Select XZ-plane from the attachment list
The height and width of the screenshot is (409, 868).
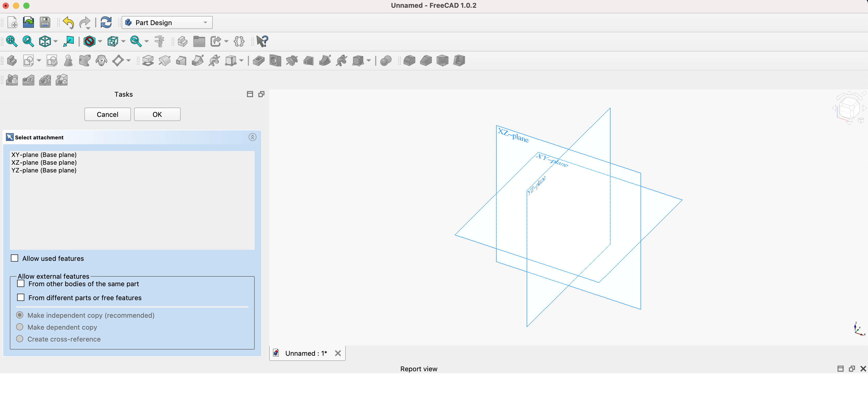[x=44, y=162]
